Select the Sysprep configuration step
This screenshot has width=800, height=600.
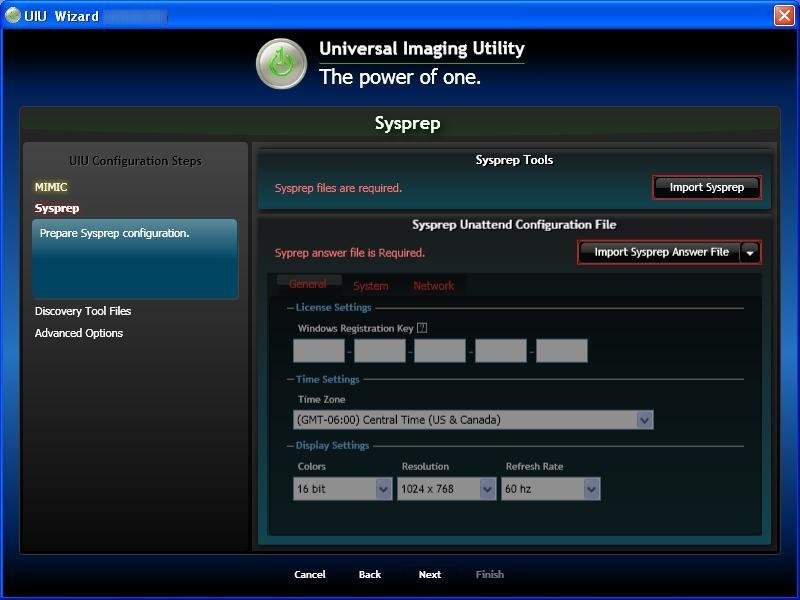tap(57, 208)
